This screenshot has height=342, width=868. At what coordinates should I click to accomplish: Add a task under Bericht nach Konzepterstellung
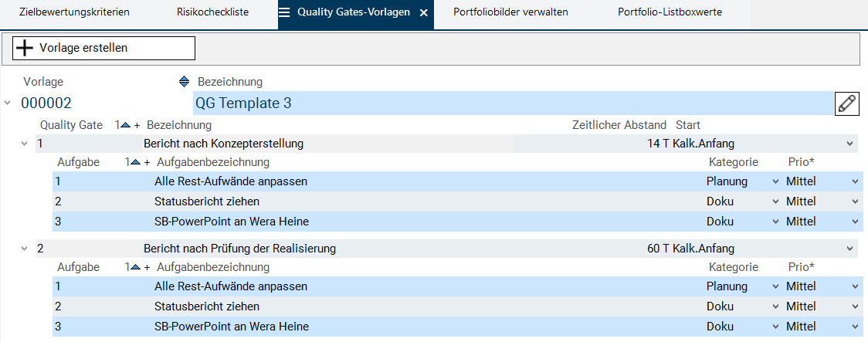tap(147, 162)
